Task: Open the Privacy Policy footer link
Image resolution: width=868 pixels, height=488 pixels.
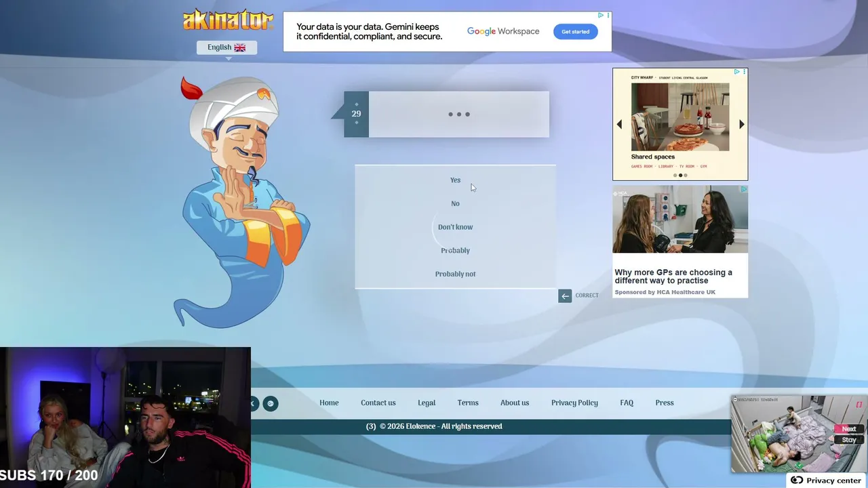Action: pyautogui.click(x=574, y=403)
